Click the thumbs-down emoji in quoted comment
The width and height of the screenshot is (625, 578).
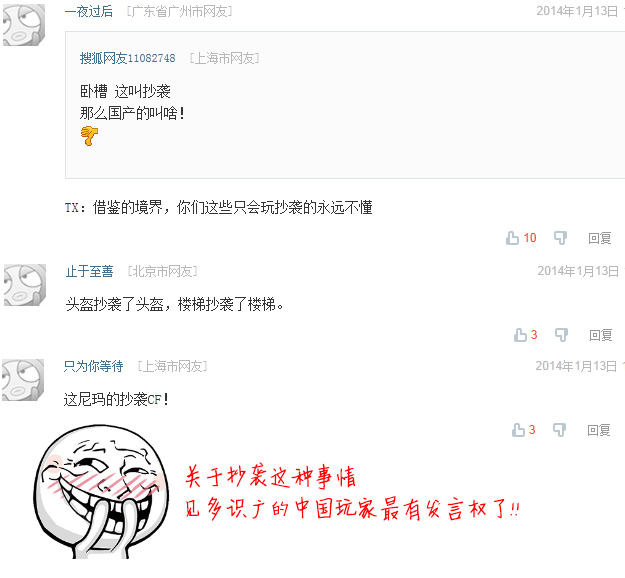[x=89, y=136]
